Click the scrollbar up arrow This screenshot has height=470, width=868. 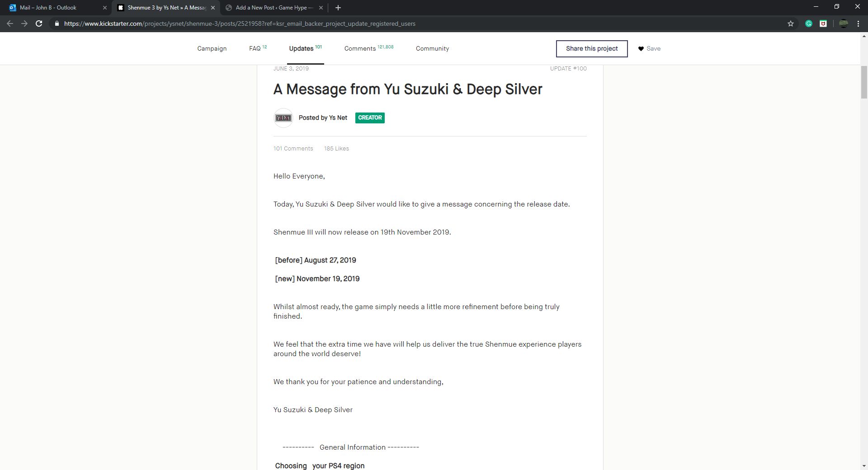coord(864,36)
